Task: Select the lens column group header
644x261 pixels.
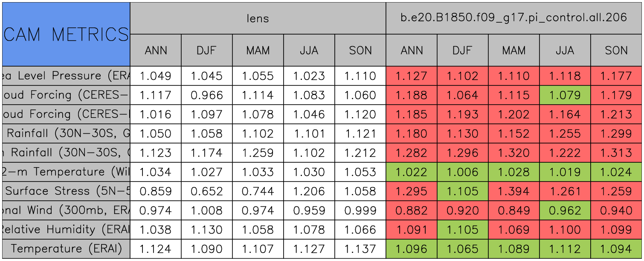Action: (258, 18)
